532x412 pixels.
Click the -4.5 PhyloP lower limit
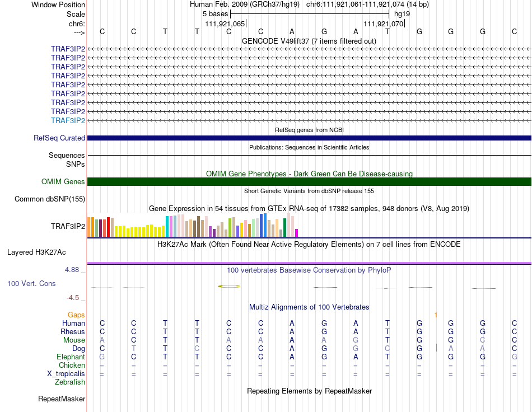[73, 298]
